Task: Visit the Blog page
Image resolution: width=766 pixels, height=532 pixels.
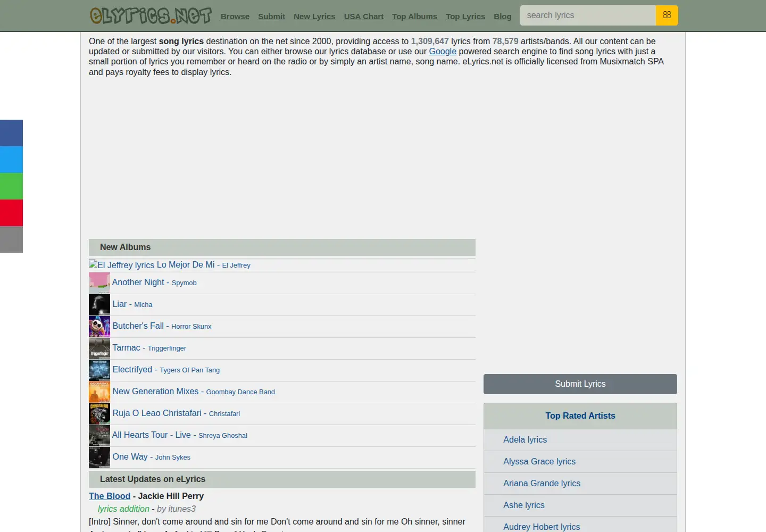Action: tap(502, 16)
